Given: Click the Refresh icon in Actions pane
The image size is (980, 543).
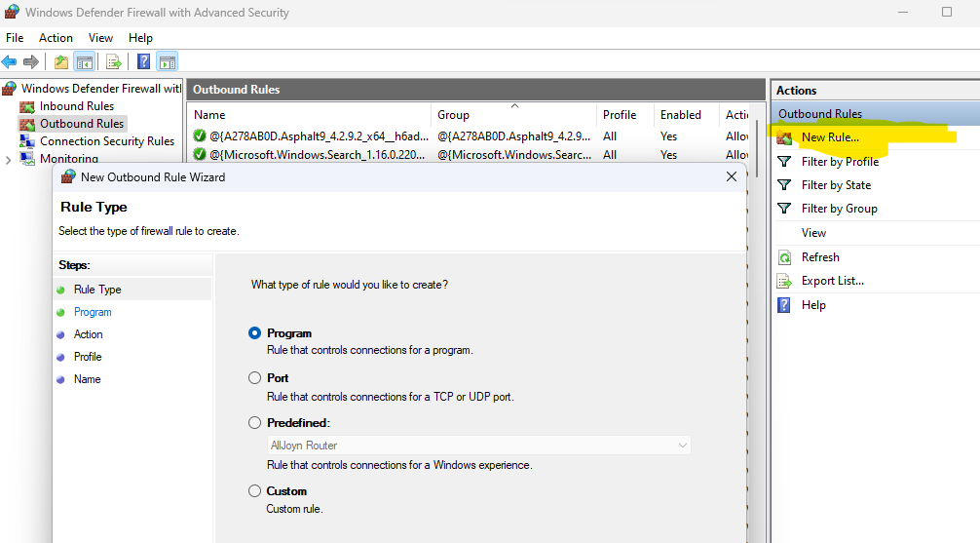Looking at the screenshot, I should [784, 257].
